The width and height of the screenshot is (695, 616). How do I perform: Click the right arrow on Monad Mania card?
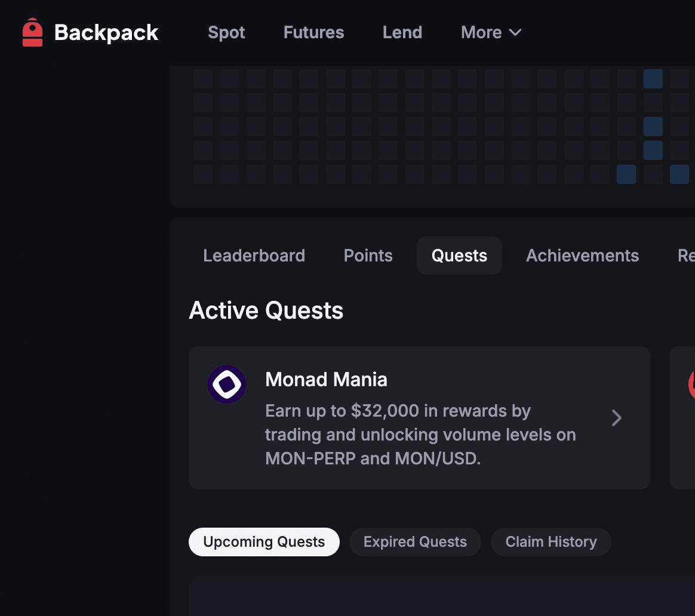click(x=617, y=418)
